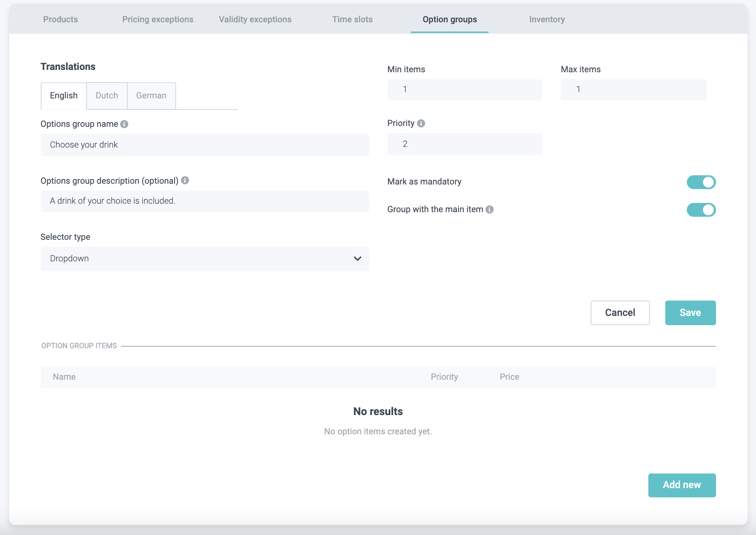Click Add new option item button
The height and width of the screenshot is (535, 756).
pyautogui.click(x=681, y=485)
